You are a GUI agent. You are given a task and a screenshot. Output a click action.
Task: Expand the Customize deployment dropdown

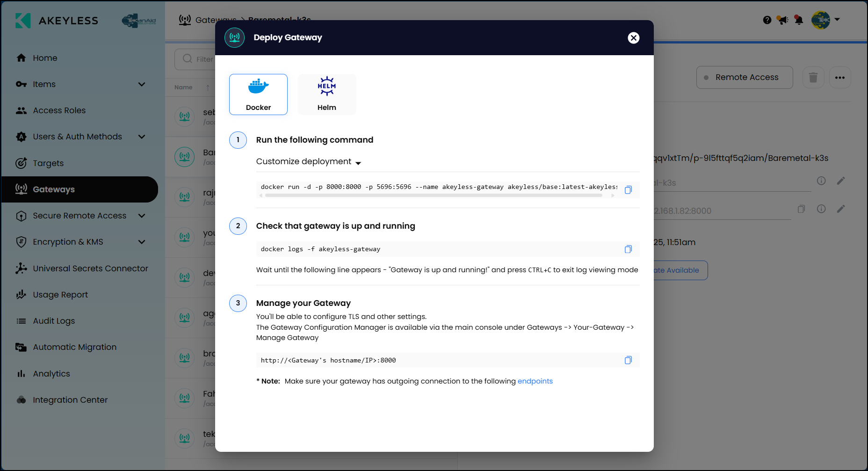[x=309, y=161]
